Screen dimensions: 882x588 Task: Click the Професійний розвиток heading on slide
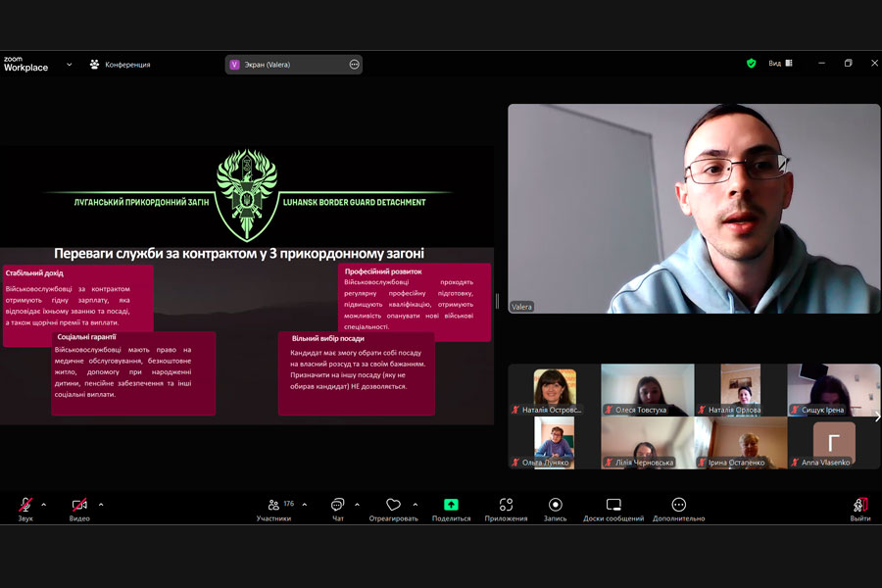coord(383,271)
